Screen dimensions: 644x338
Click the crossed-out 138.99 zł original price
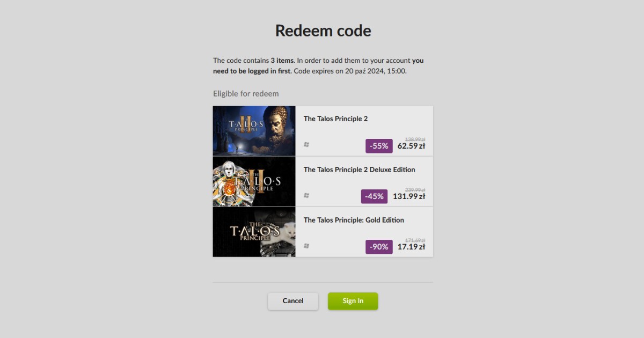pos(415,139)
